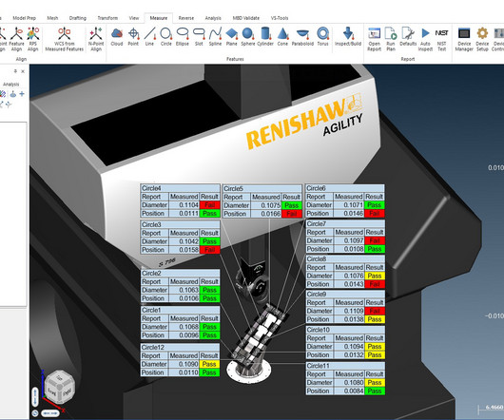Close the left side panel
504x420 pixels.
(x=23, y=71)
